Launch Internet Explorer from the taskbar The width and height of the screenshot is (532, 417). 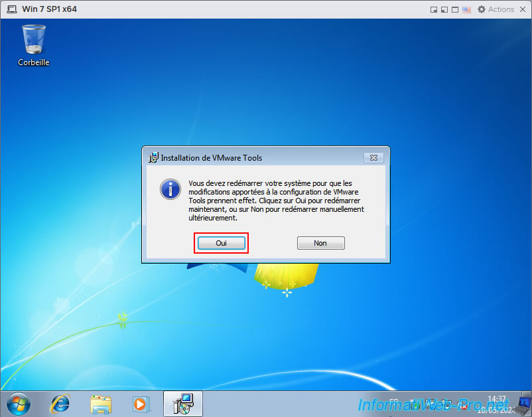click(x=60, y=403)
